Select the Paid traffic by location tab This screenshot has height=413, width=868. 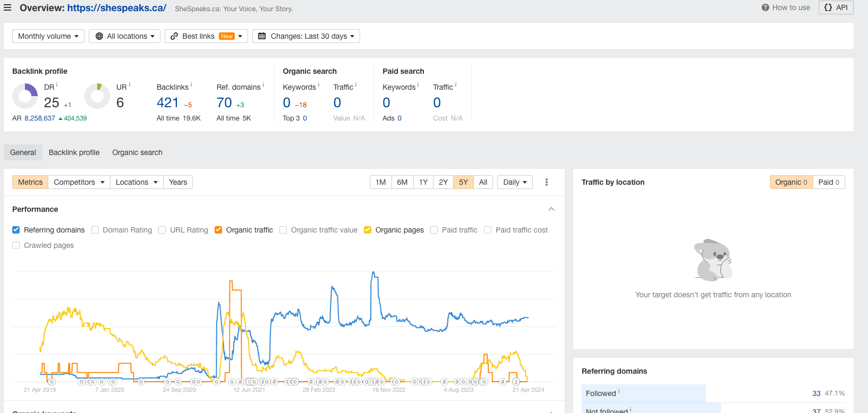(829, 182)
